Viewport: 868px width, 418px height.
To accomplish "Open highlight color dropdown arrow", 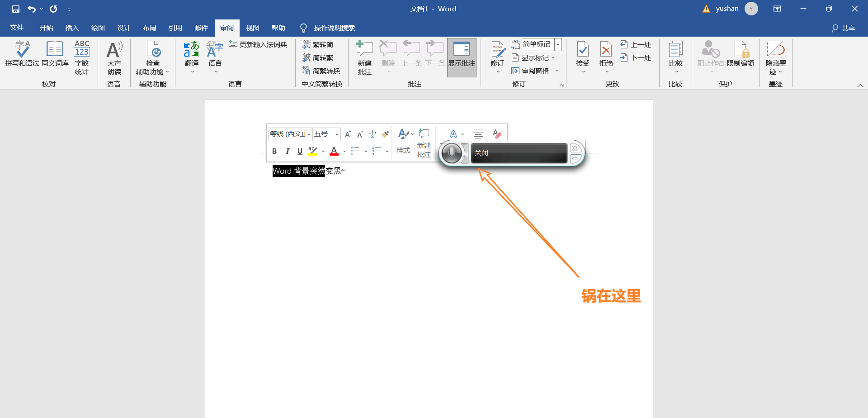I will 323,152.
